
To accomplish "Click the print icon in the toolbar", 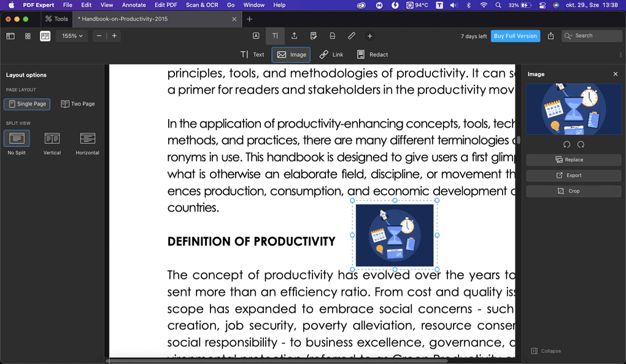I will point(332,36).
